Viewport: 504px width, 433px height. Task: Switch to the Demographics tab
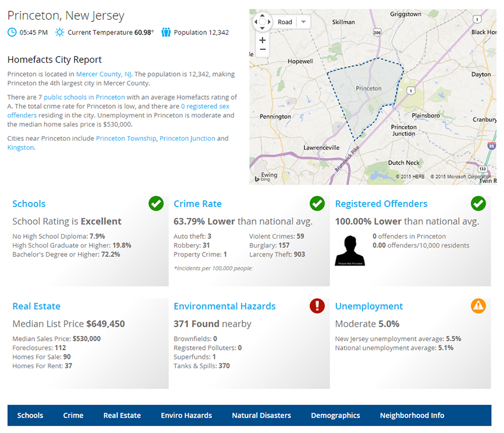(x=335, y=415)
